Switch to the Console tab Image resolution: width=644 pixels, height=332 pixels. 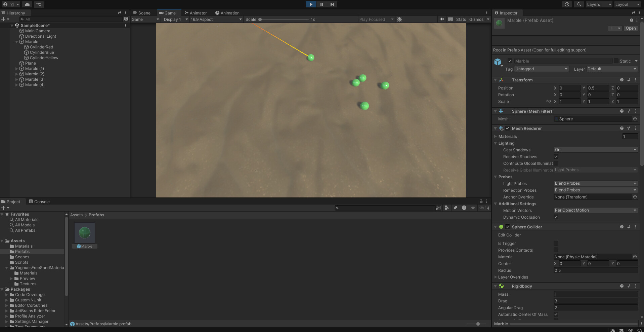tap(39, 201)
